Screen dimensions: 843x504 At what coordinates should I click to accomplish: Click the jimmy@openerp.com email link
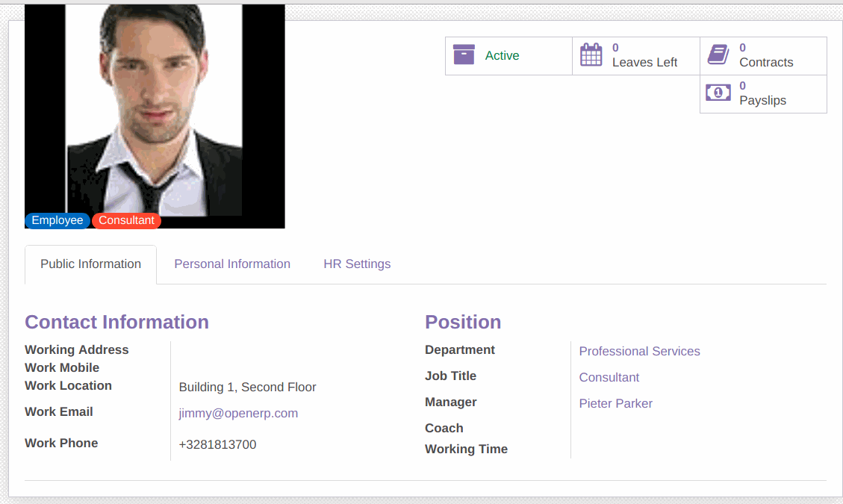238,414
